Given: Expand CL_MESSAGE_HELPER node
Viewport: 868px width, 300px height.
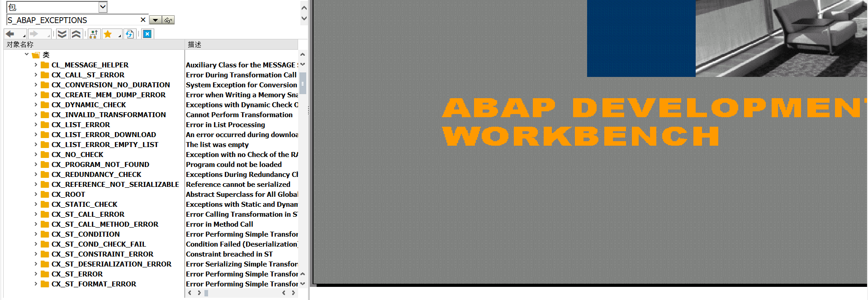Looking at the screenshot, I should point(36,65).
